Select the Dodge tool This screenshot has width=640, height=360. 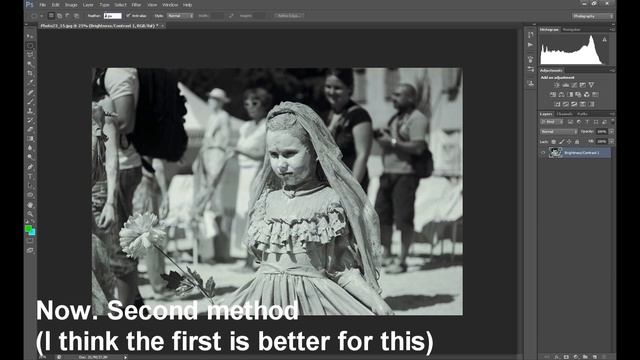point(30,157)
